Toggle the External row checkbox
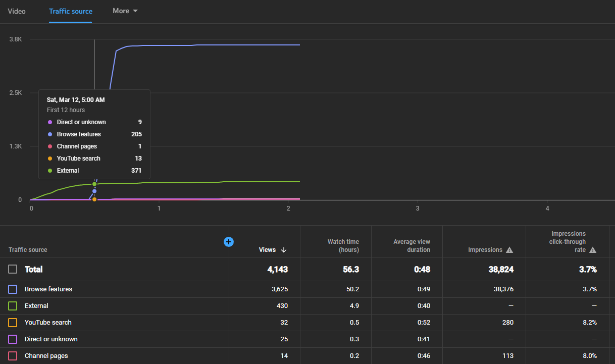Image resolution: width=615 pixels, height=364 pixels. click(x=13, y=306)
